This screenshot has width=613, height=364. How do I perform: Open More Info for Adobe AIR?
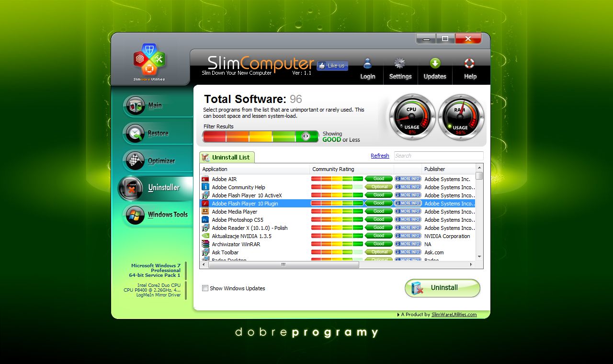tap(408, 179)
